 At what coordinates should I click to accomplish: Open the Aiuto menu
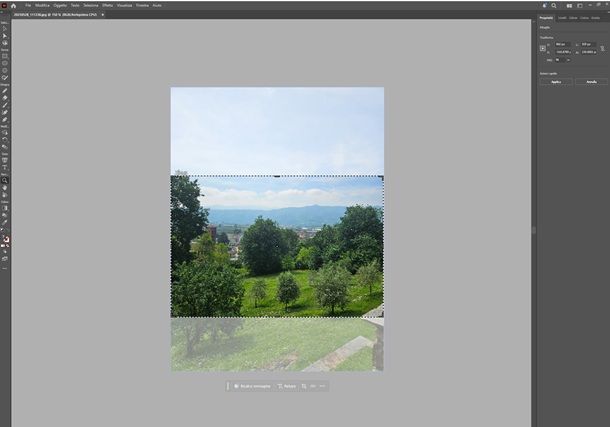coord(157,6)
